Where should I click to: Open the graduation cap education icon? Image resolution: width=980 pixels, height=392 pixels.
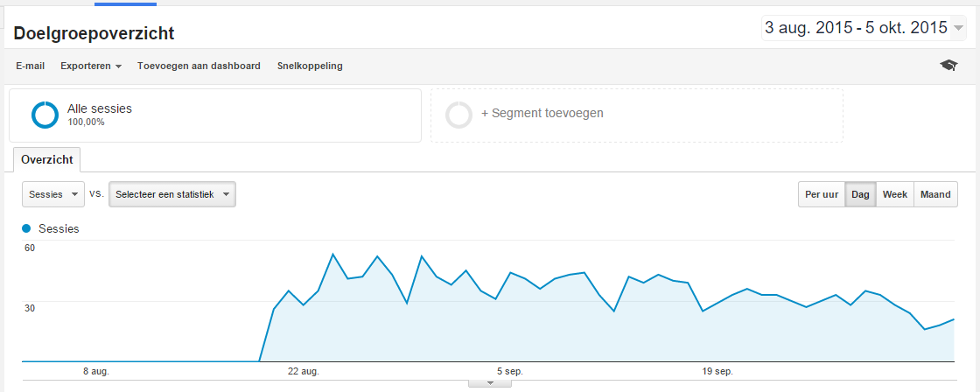[948, 65]
